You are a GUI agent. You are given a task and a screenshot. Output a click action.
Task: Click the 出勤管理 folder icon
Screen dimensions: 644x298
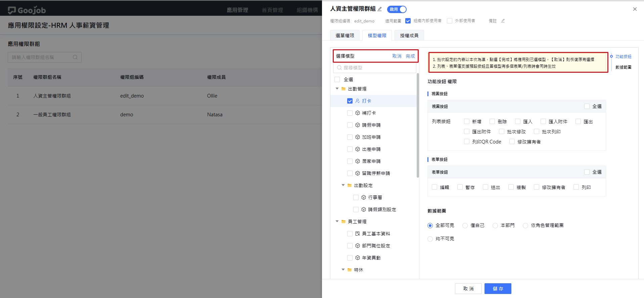(x=343, y=89)
